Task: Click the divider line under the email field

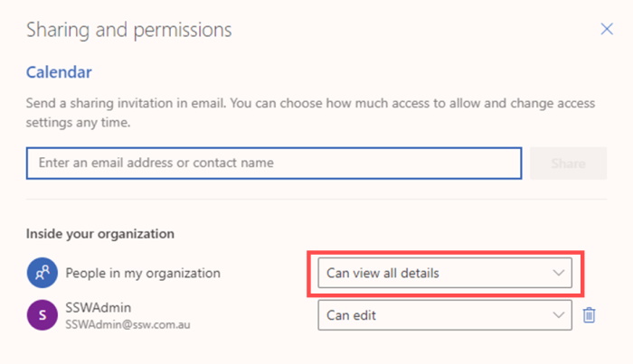Action: click(316, 200)
